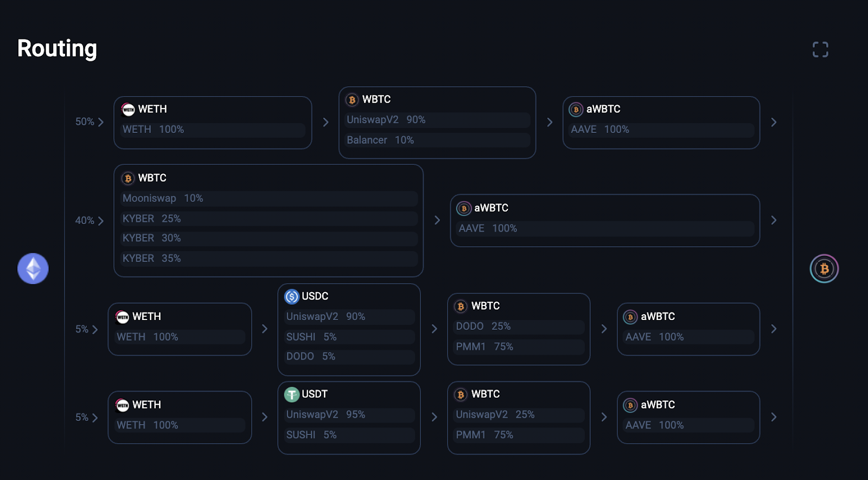868x480 pixels.
Task: Select the KYBER 35% entry
Action: pos(269,259)
